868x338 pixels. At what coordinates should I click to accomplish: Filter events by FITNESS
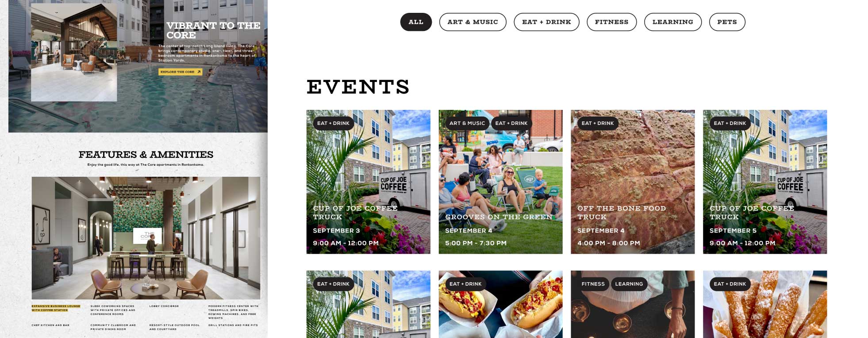(611, 22)
